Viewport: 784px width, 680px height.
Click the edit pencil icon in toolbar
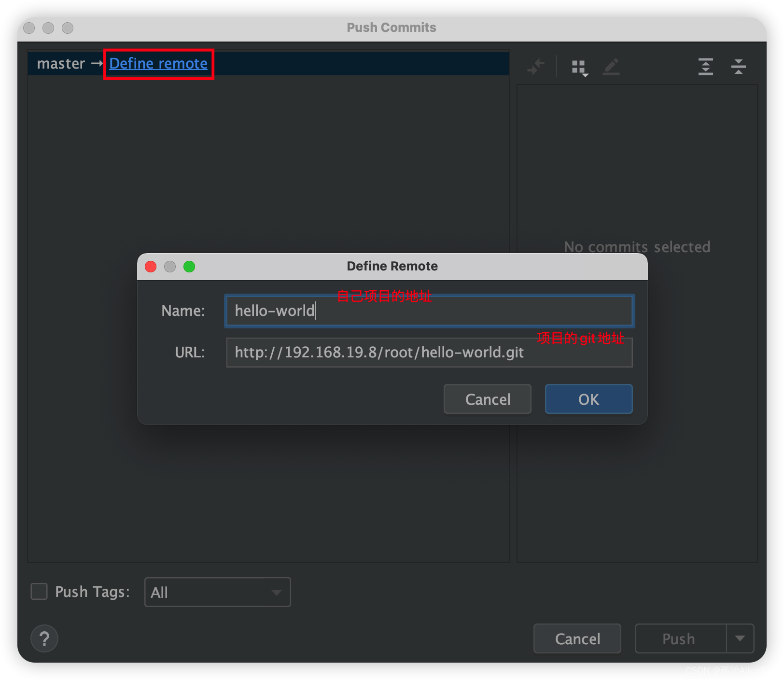pyautogui.click(x=611, y=67)
